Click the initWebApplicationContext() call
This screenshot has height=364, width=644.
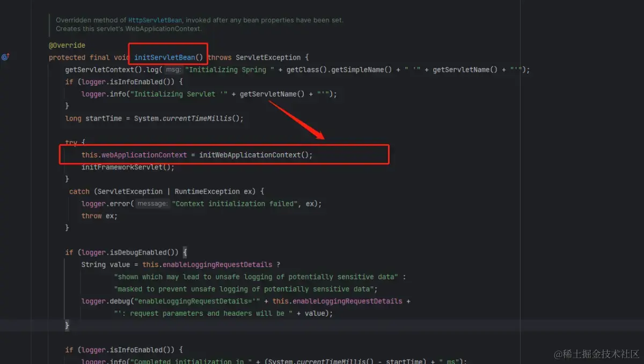[x=253, y=155]
